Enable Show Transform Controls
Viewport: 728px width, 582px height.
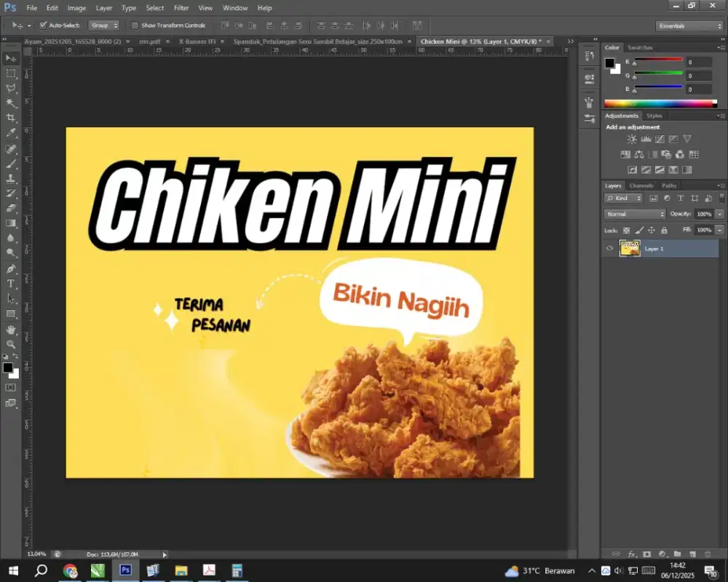[x=135, y=25]
